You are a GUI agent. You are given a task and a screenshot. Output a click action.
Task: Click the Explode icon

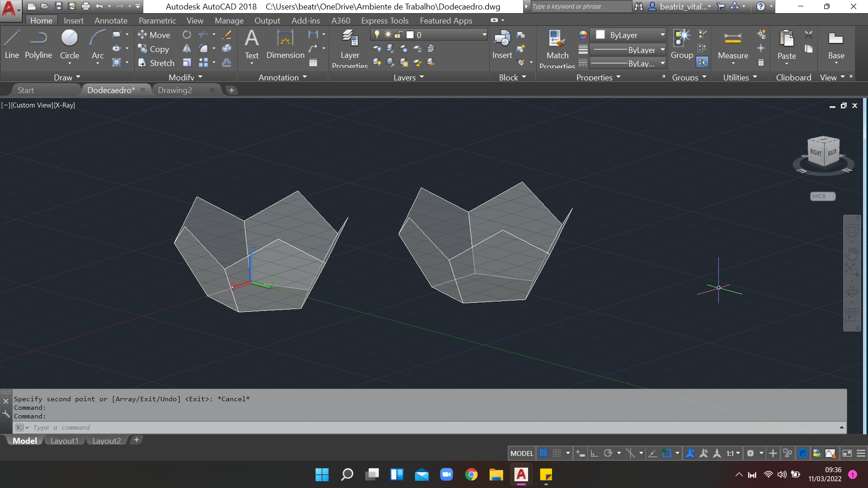click(x=226, y=49)
